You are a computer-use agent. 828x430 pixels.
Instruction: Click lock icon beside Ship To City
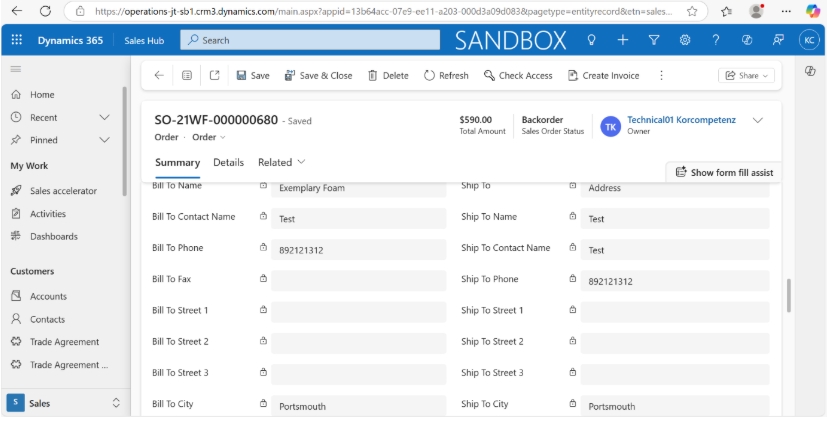point(572,403)
